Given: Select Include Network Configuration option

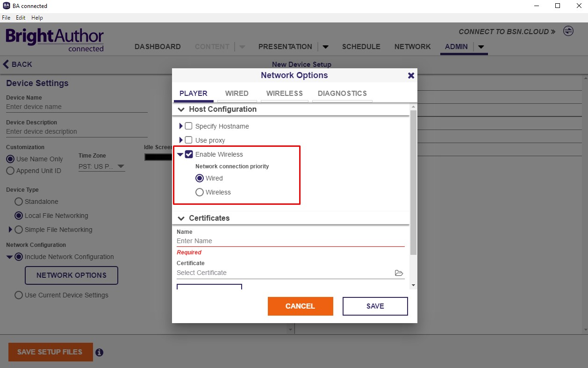Looking at the screenshot, I should tap(19, 257).
